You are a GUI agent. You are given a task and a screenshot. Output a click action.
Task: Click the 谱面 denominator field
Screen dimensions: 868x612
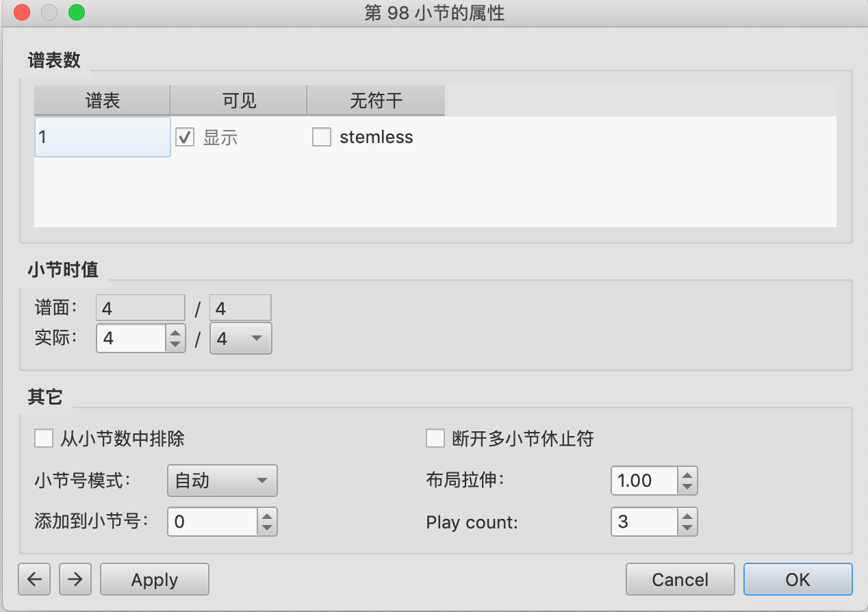(240, 308)
